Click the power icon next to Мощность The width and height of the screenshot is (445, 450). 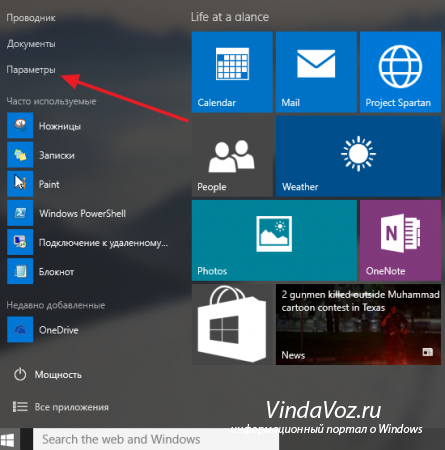20,374
